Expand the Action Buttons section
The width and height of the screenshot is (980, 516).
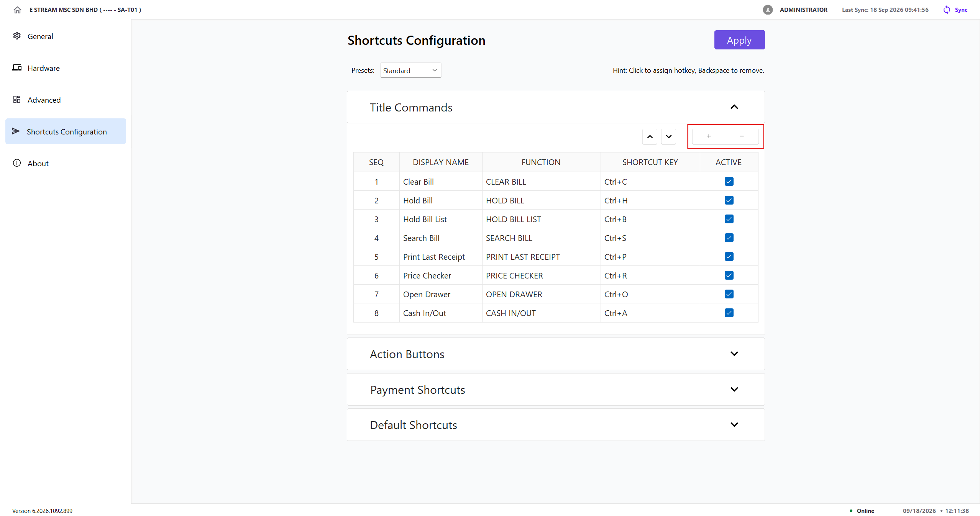(734, 354)
